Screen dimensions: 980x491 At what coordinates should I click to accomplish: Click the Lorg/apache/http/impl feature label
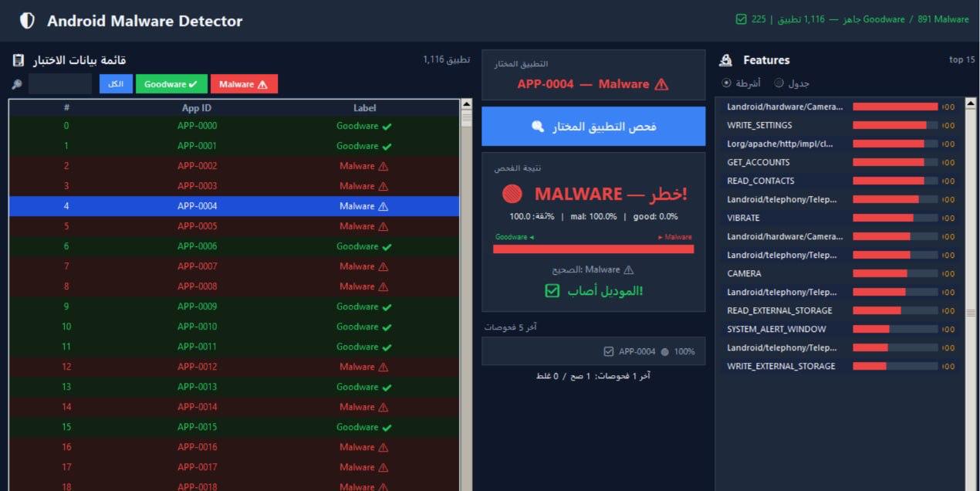780,144
